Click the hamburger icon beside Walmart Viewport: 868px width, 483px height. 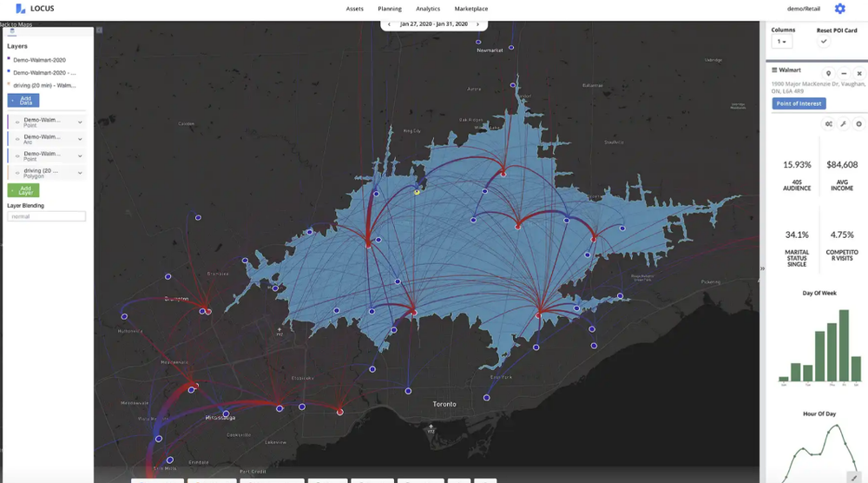click(774, 69)
